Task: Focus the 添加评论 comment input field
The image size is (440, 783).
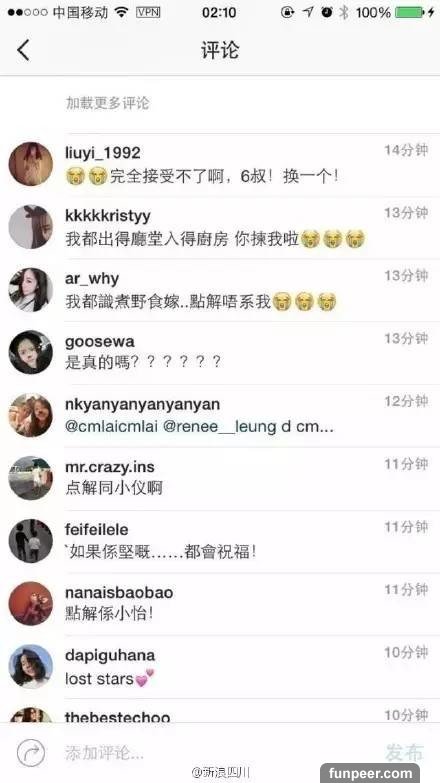Action: click(x=210, y=752)
